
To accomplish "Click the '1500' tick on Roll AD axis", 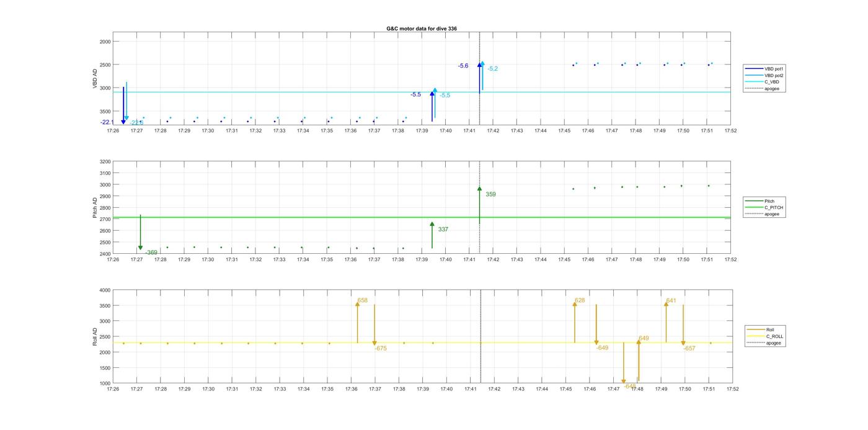I will pyautogui.click(x=105, y=368).
